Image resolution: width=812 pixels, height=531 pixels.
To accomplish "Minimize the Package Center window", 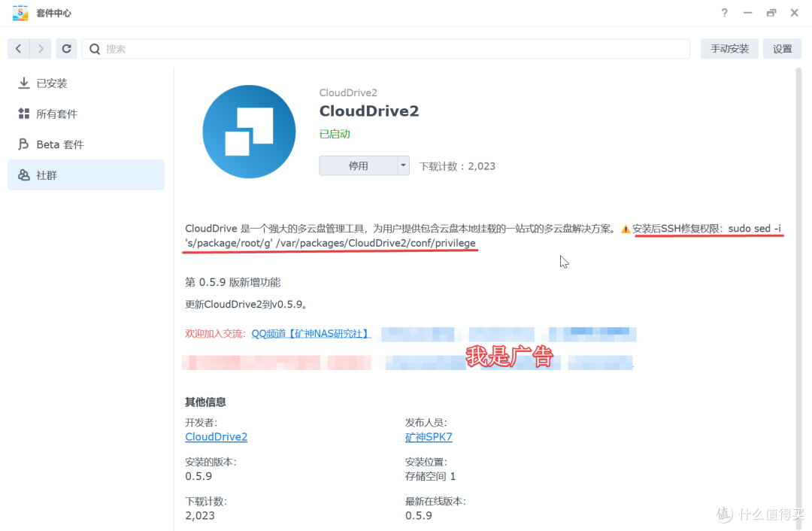I will pos(748,13).
